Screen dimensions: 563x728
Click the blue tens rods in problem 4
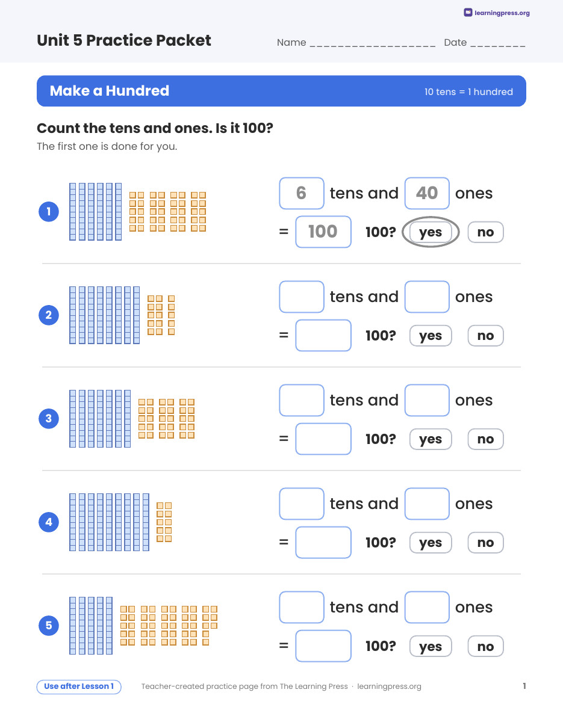tap(109, 522)
